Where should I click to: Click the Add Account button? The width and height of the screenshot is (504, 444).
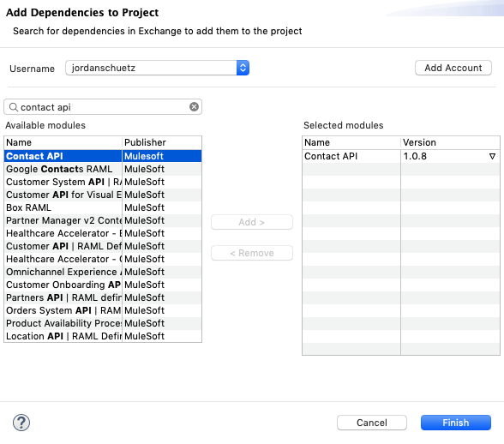(x=453, y=68)
